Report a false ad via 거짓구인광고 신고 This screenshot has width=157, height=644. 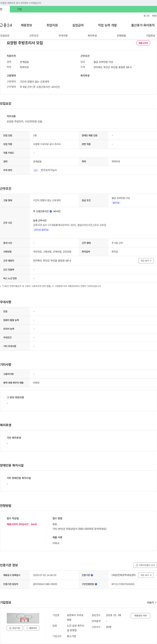coord(145,565)
